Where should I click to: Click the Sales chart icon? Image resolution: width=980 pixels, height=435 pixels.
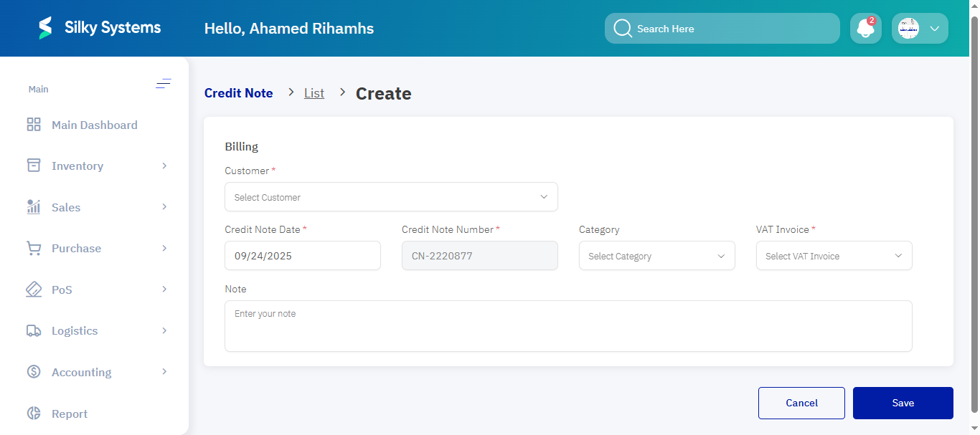coord(33,206)
